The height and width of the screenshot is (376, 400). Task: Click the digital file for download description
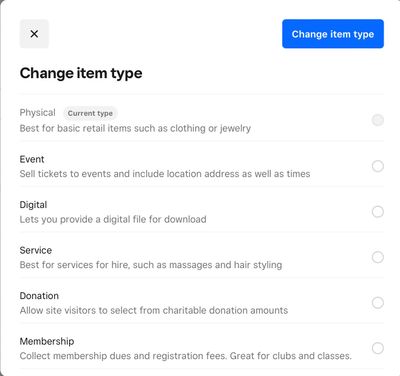coord(113,219)
